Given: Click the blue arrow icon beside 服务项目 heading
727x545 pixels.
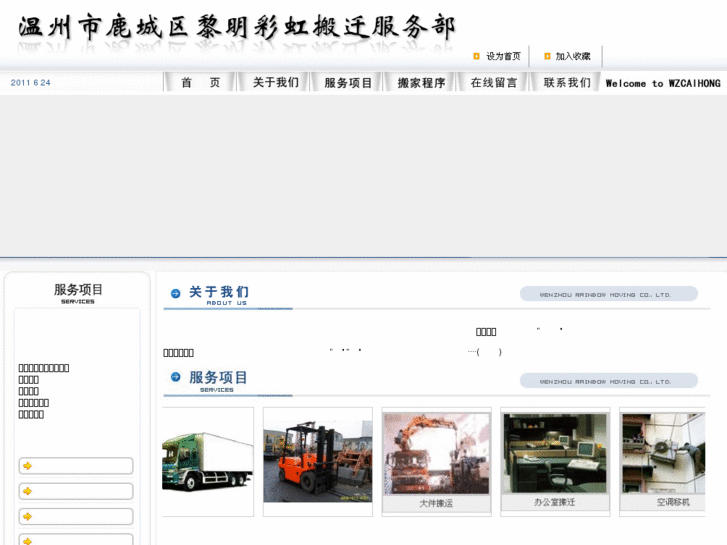Looking at the screenshot, I should tap(175, 377).
